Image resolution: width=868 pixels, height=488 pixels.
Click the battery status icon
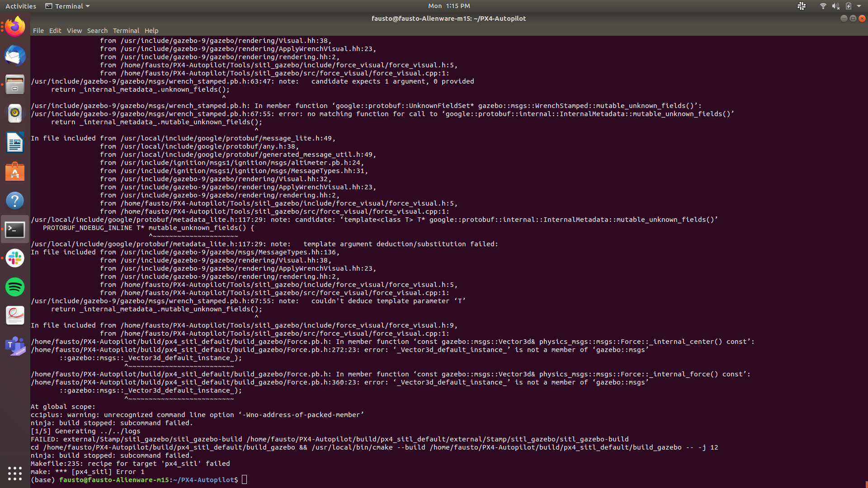849,6
